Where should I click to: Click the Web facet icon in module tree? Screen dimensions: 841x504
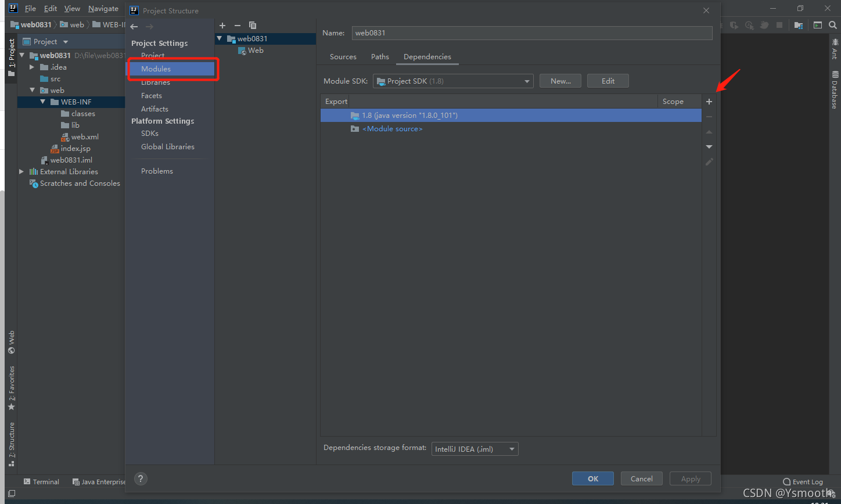[242, 51]
